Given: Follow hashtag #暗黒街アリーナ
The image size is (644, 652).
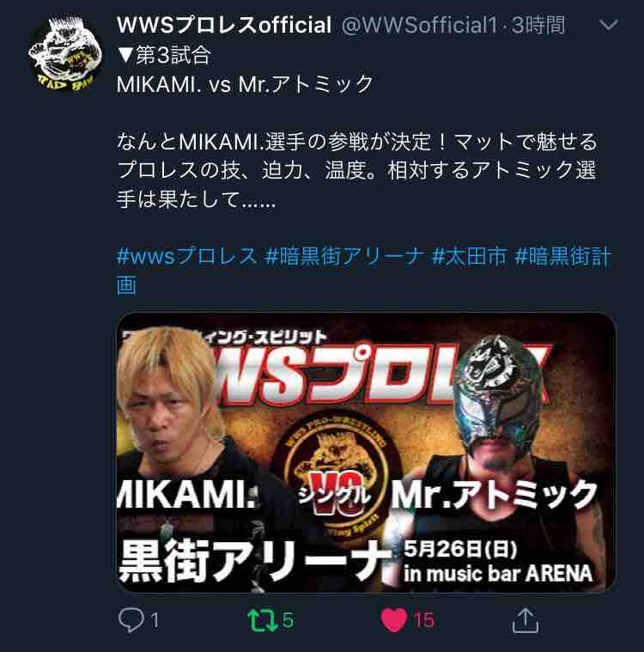Looking at the screenshot, I should 344,256.
